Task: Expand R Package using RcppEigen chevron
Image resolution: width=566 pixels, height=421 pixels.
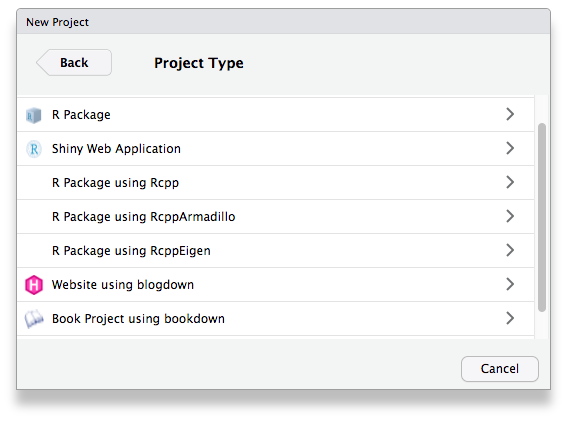Action: coord(510,250)
